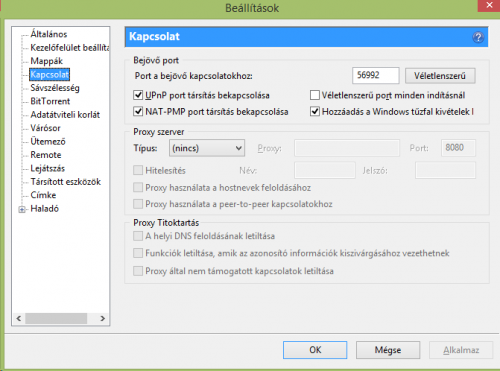Select Haladó category label
This screenshot has height=371, width=500.
(44, 209)
